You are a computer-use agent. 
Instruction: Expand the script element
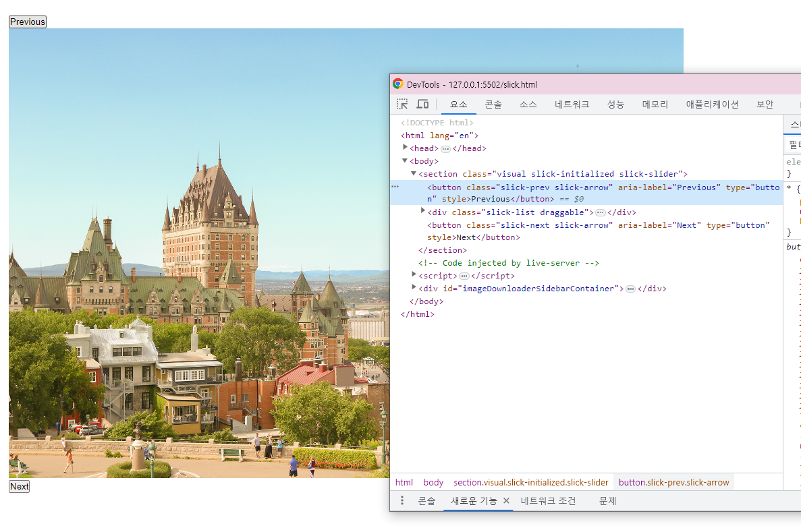coord(414,275)
